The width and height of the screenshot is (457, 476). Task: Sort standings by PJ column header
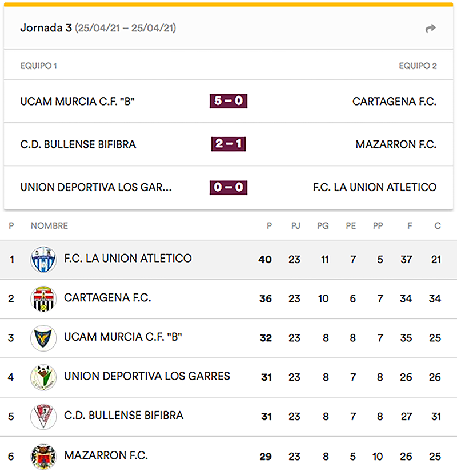pos(295,226)
